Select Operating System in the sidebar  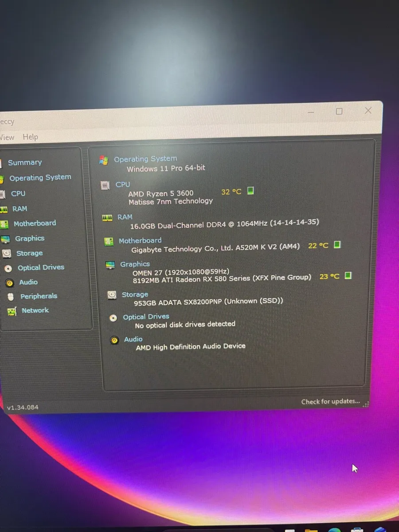(40, 178)
